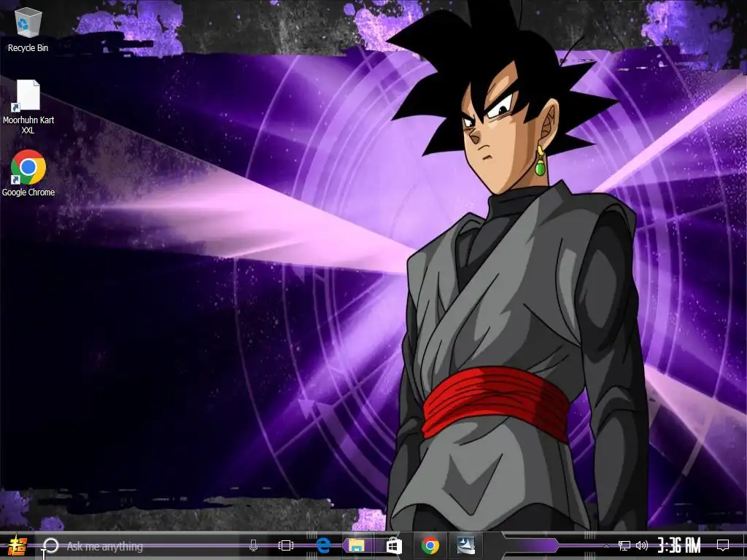Open the personalization app taskbar icon
Image resolution: width=747 pixels, height=560 pixels.
(x=466, y=545)
